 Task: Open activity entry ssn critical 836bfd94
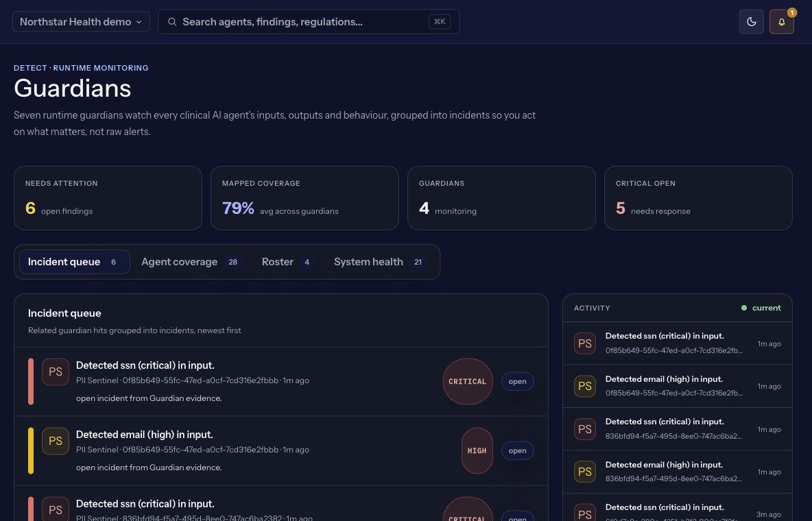click(678, 429)
